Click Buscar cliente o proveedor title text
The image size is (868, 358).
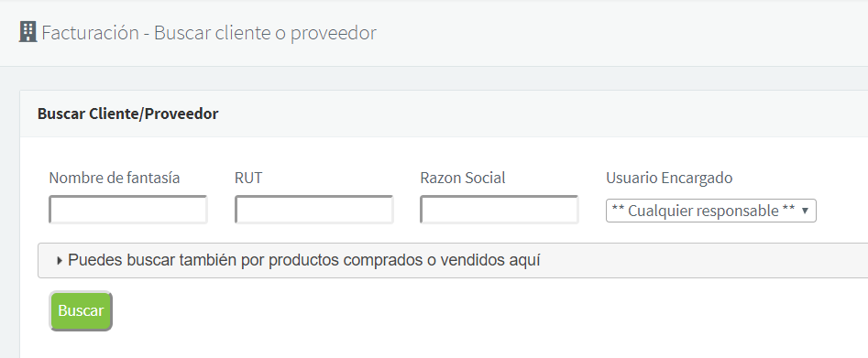tap(265, 33)
